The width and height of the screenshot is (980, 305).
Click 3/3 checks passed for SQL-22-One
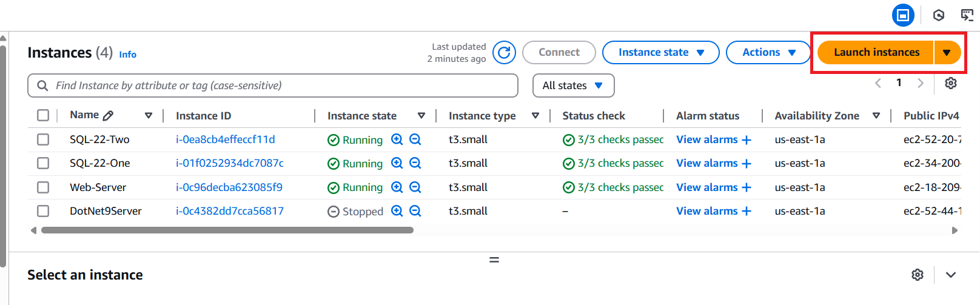(613, 164)
